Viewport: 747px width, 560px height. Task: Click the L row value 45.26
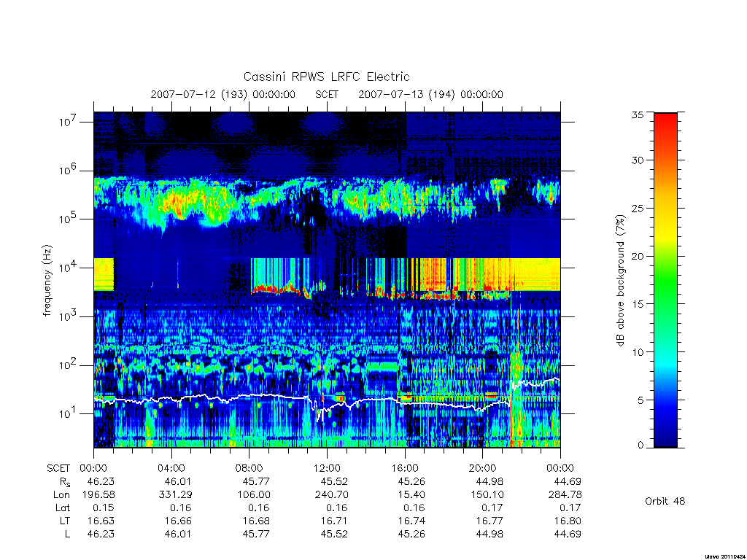(x=411, y=534)
